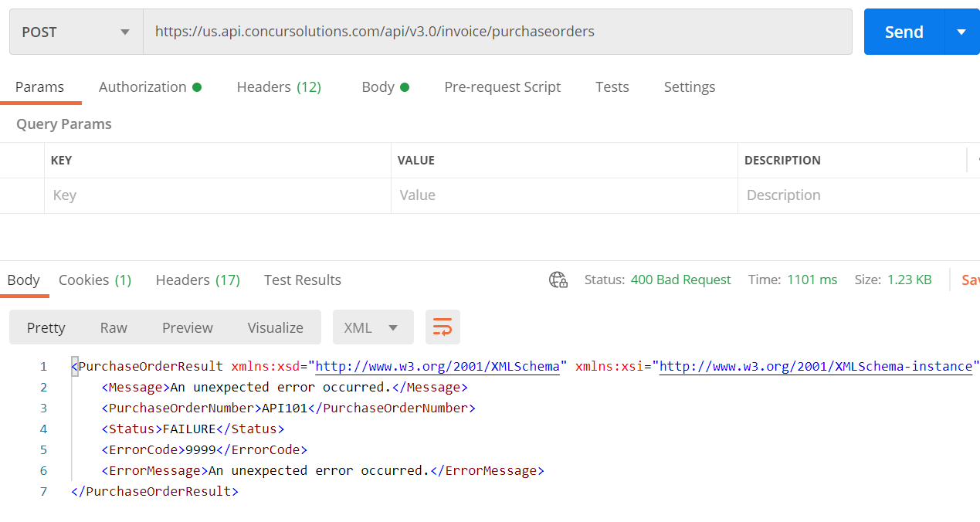Switch to the Pre-request Script tab
Screen dimensions: 980x522
[x=502, y=86]
